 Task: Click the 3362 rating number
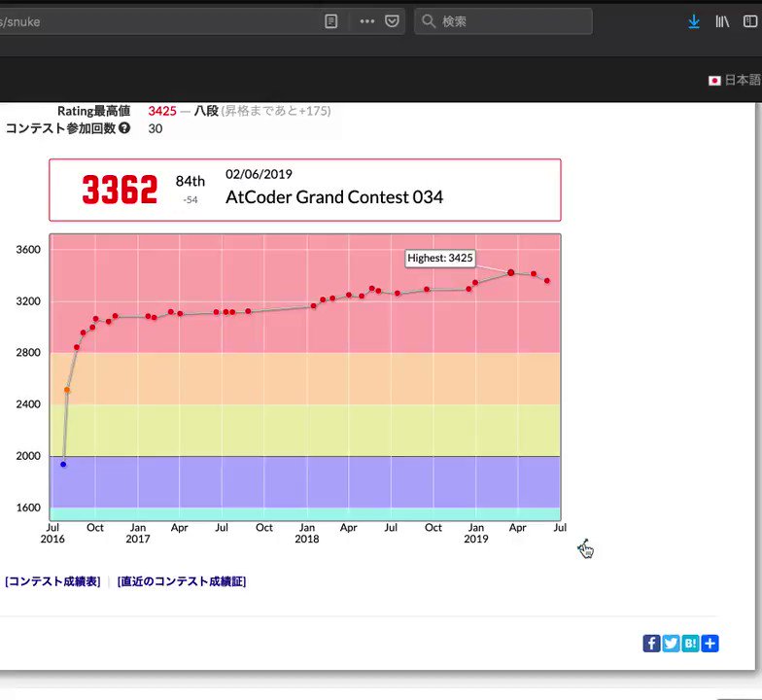coord(120,189)
